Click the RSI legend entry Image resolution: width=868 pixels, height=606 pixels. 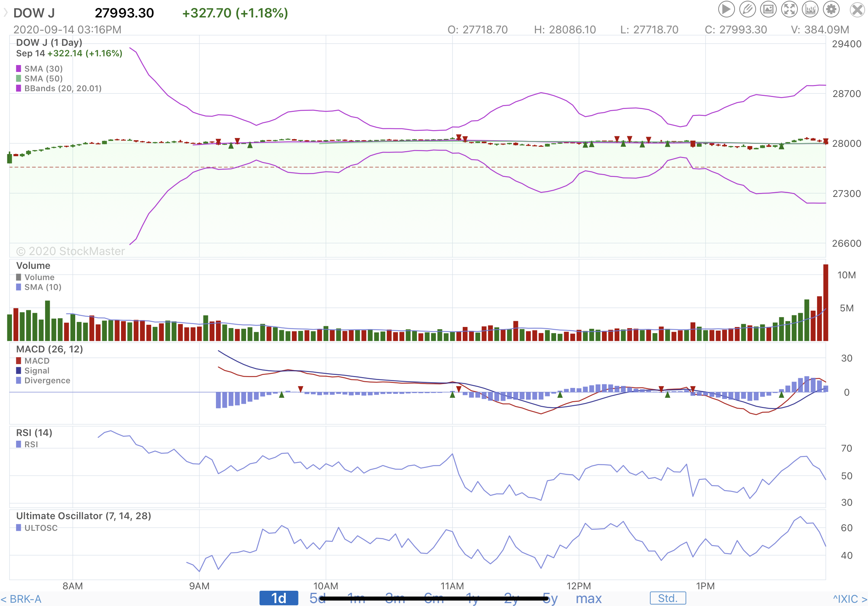coord(27,444)
